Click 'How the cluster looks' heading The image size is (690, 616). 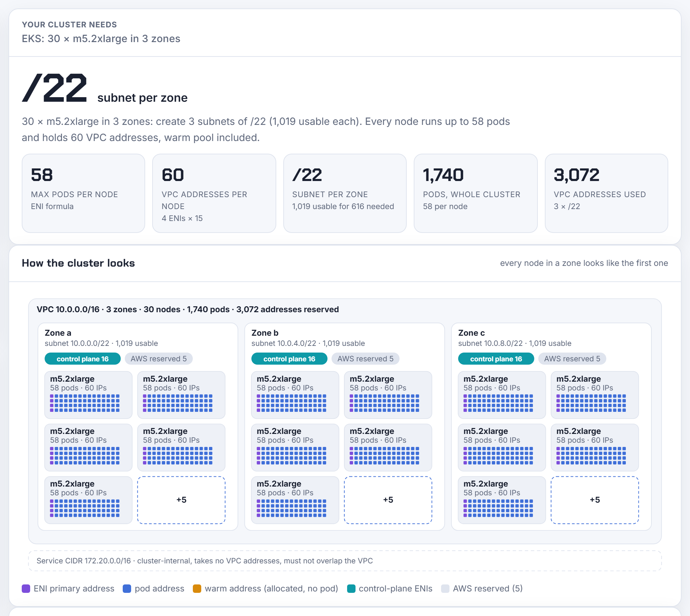pos(78,263)
